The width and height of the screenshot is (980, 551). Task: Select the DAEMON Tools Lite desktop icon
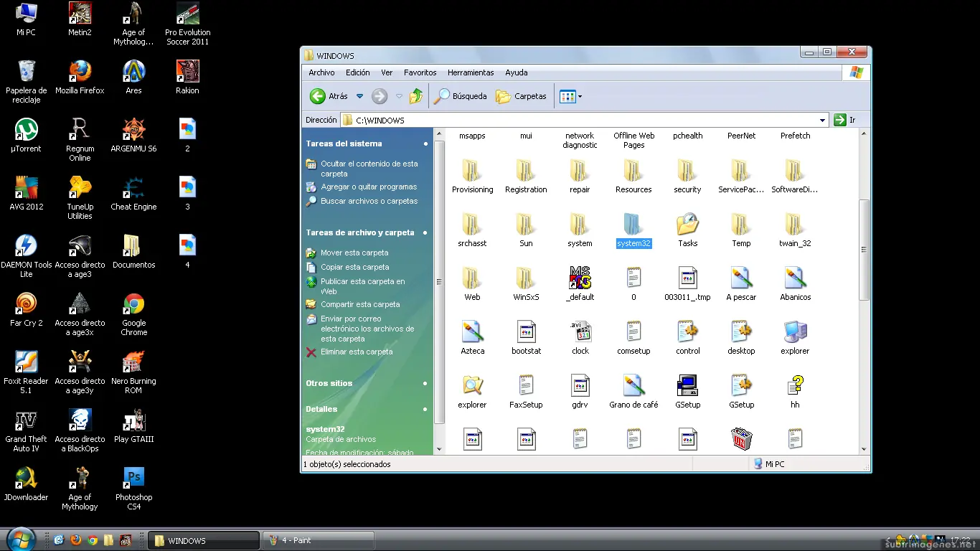(27, 256)
